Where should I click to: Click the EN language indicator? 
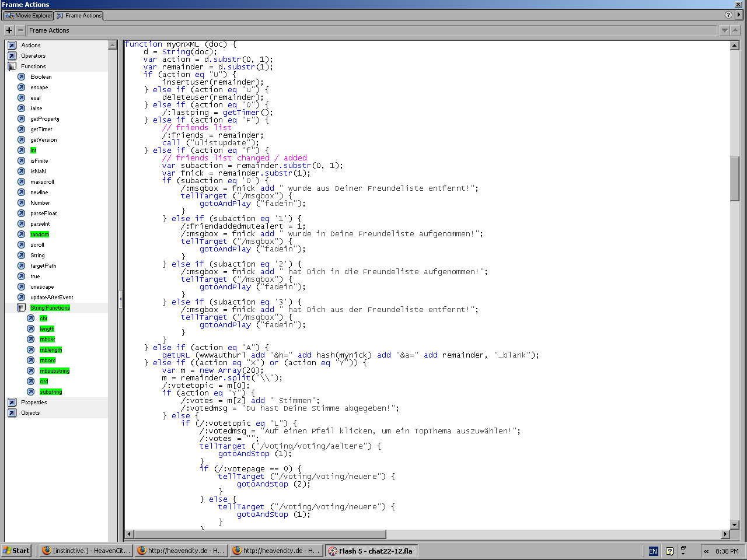pyautogui.click(x=653, y=551)
